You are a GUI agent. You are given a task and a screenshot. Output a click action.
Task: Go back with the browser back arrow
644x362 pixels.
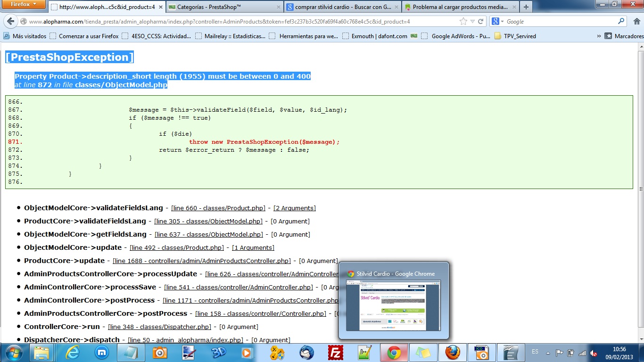[11, 22]
